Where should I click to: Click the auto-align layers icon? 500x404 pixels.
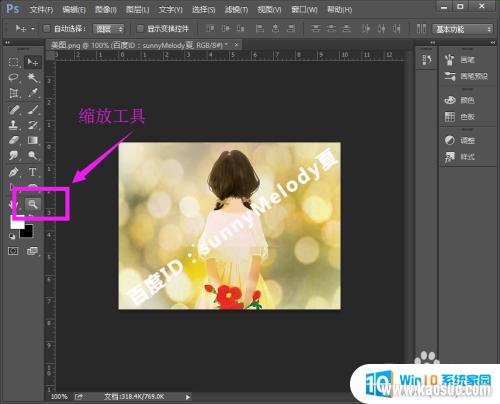[x=421, y=29]
